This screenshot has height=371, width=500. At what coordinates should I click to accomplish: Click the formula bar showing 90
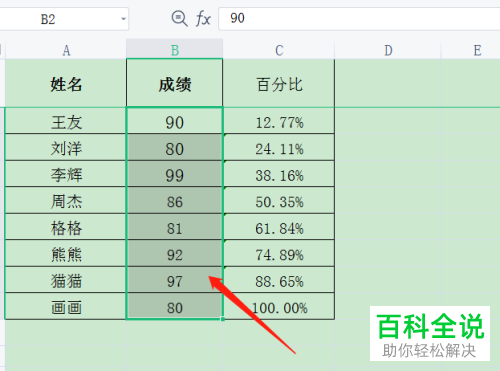pyautogui.click(x=359, y=18)
